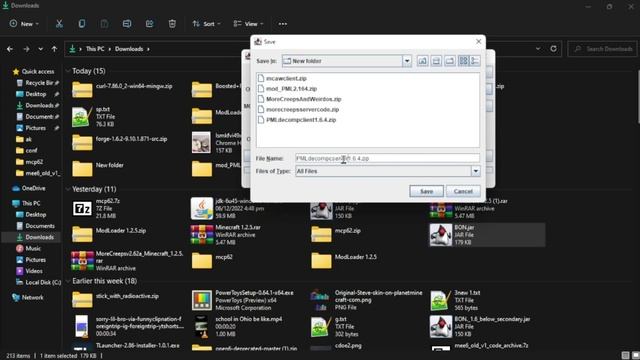Select mcawclient.zip in Save dialog

tap(282, 78)
